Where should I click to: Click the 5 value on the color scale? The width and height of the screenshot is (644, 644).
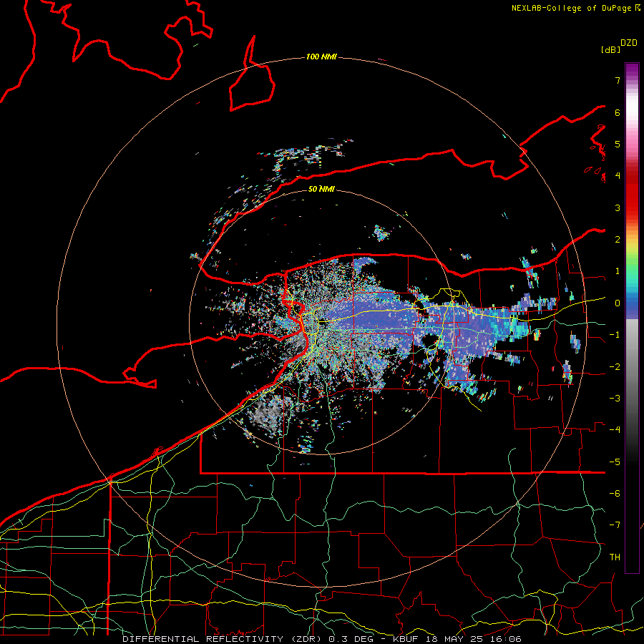click(x=618, y=144)
